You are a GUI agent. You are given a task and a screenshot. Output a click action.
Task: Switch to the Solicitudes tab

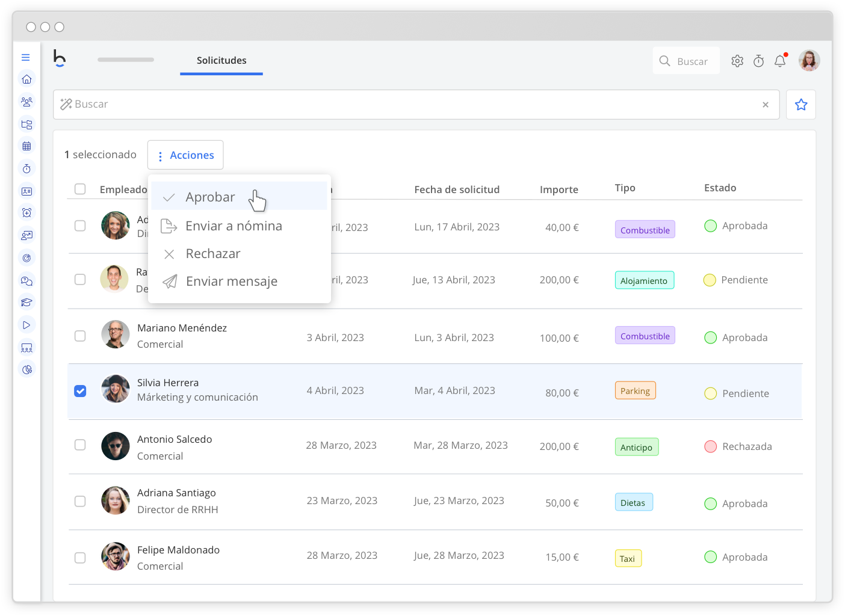pos(221,60)
